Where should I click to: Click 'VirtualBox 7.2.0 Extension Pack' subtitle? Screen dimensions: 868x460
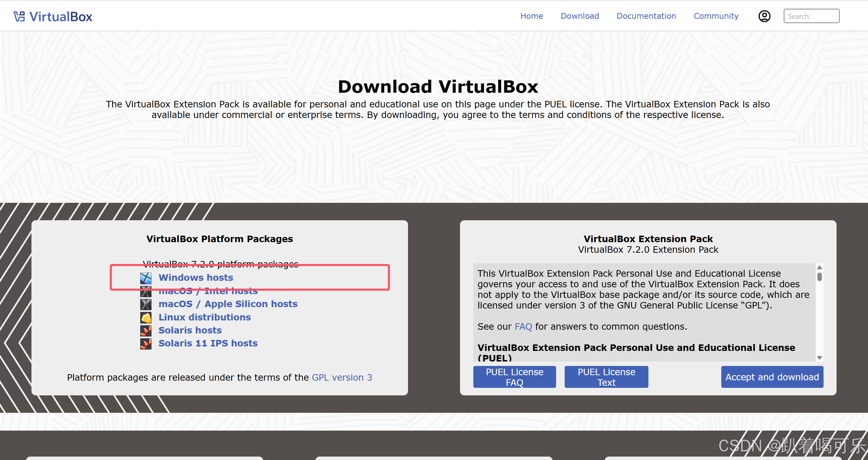[x=648, y=250]
